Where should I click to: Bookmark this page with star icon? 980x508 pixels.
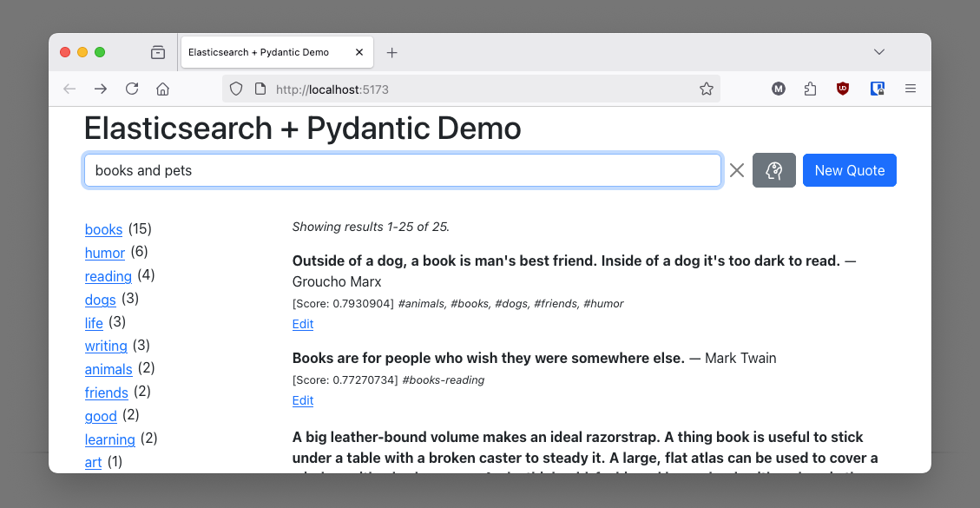point(707,89)
